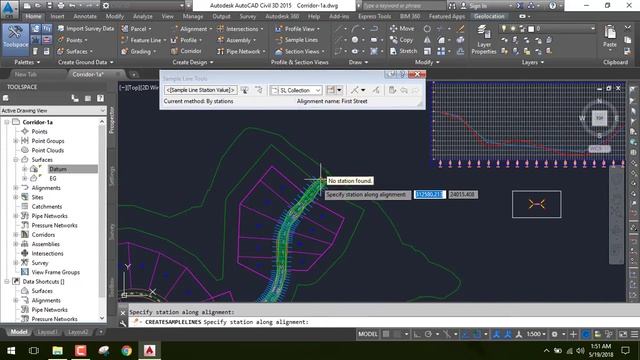Viewport: 640px width, 360px height.
Task: Click the CREATESAMPLELINES command line
Action: (378, 322)
